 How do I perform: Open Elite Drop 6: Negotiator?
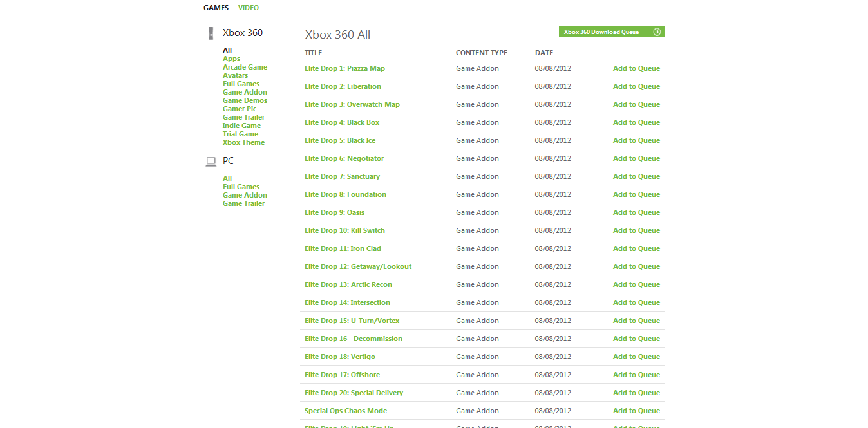click(x=344, y=158)
